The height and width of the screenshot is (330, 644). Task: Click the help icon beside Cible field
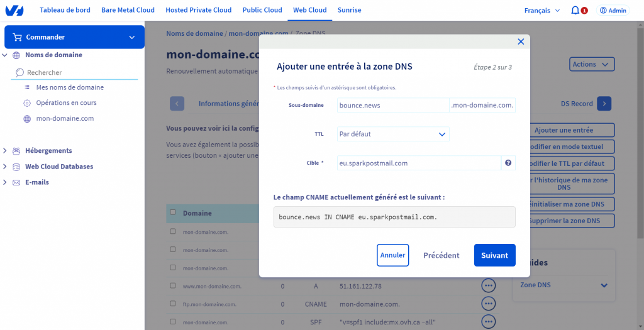pos(508,163)
